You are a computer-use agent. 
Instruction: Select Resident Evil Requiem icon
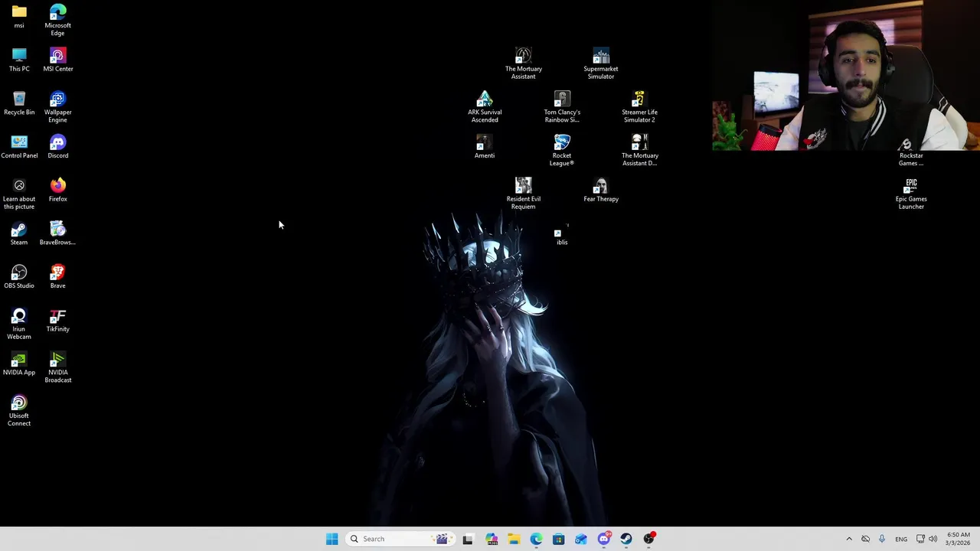(x=524, y=194)
